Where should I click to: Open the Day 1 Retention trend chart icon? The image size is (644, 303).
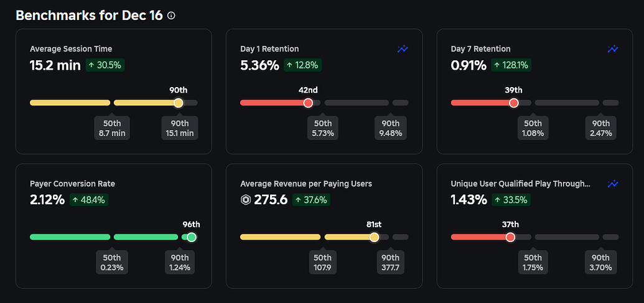coord(403,49)
